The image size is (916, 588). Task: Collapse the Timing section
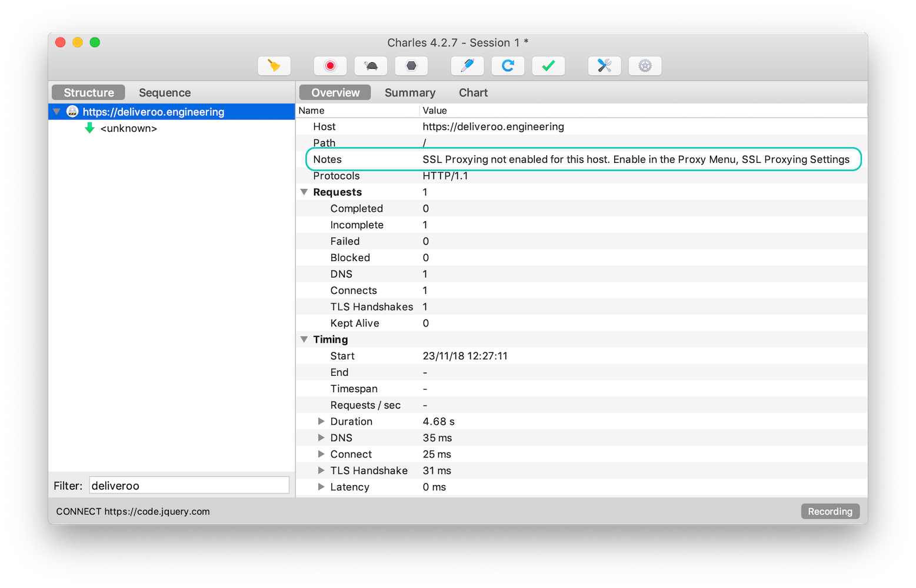[304, 339]
